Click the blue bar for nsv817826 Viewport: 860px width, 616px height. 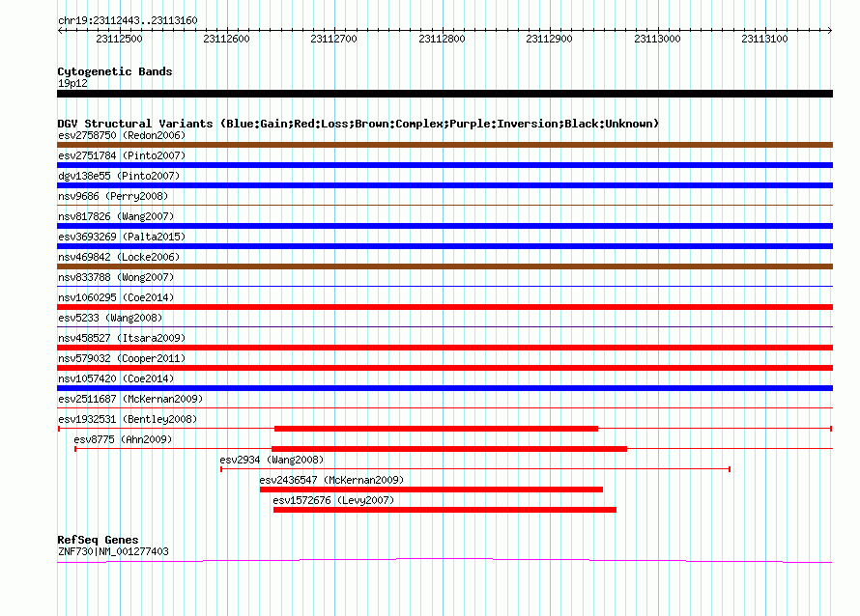(444, 226)
